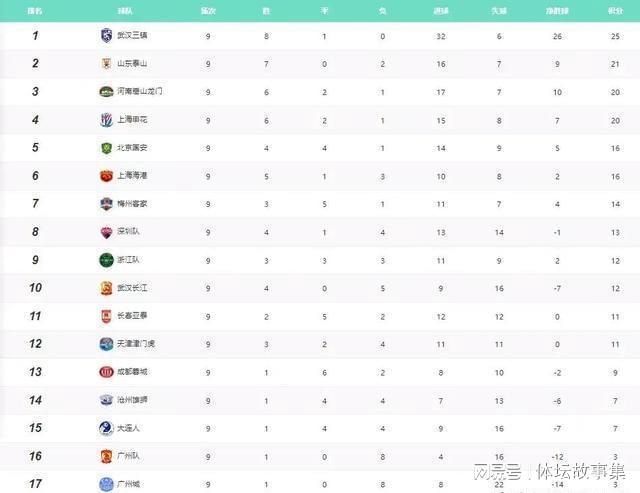Open the 河南嵩山龙门 club badge
The image size is (640, 493).
[107, 92]
